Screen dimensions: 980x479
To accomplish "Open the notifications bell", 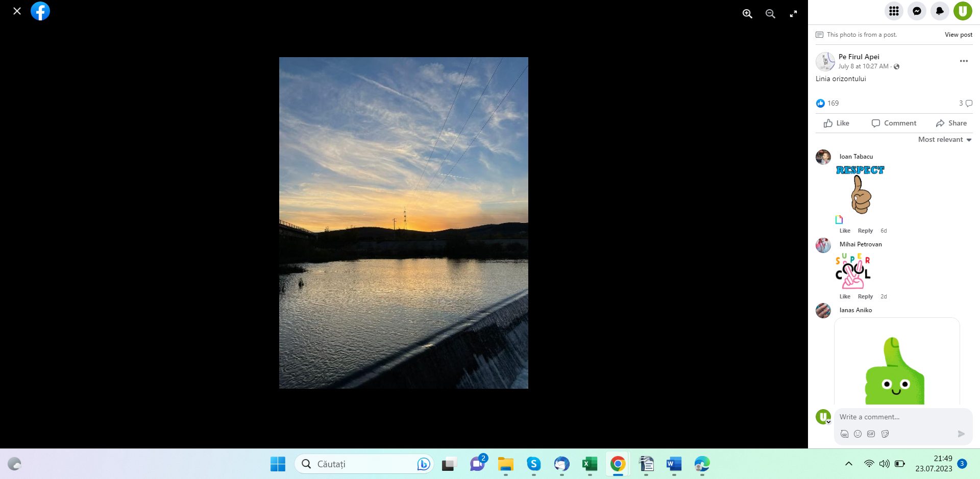I will click(x=940, y=11).
